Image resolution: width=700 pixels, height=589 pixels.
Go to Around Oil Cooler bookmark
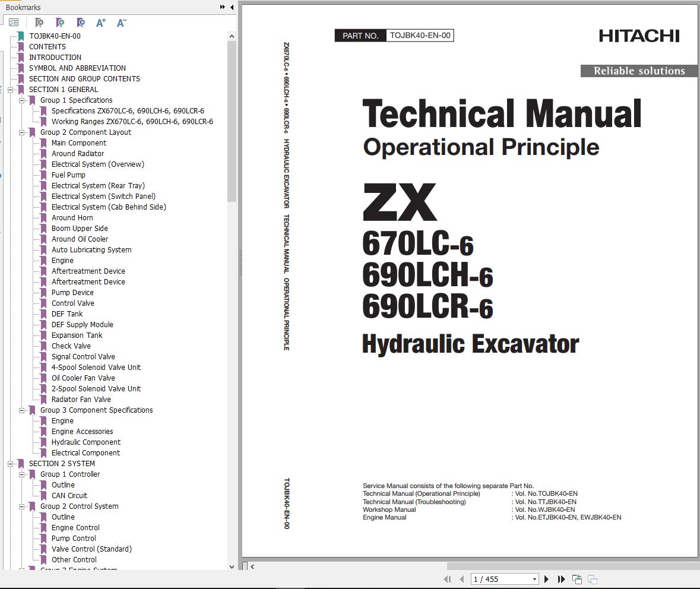[80, 239]
